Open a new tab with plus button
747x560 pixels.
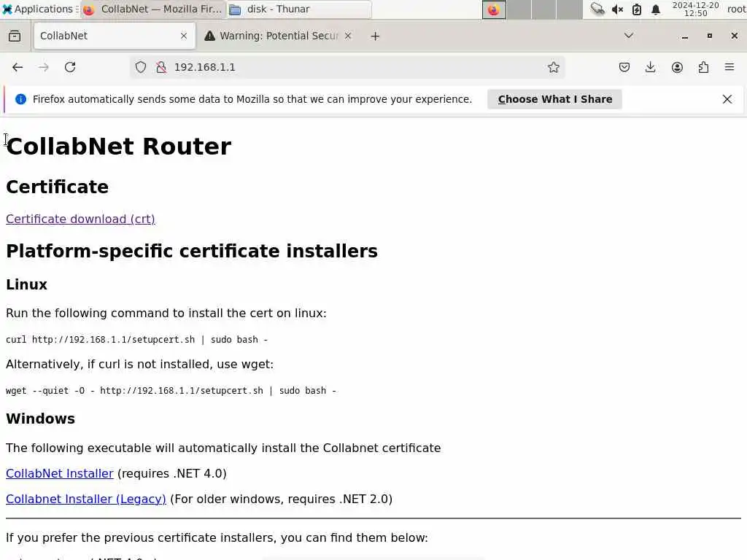pyautogui.click(x=375, y=36)
